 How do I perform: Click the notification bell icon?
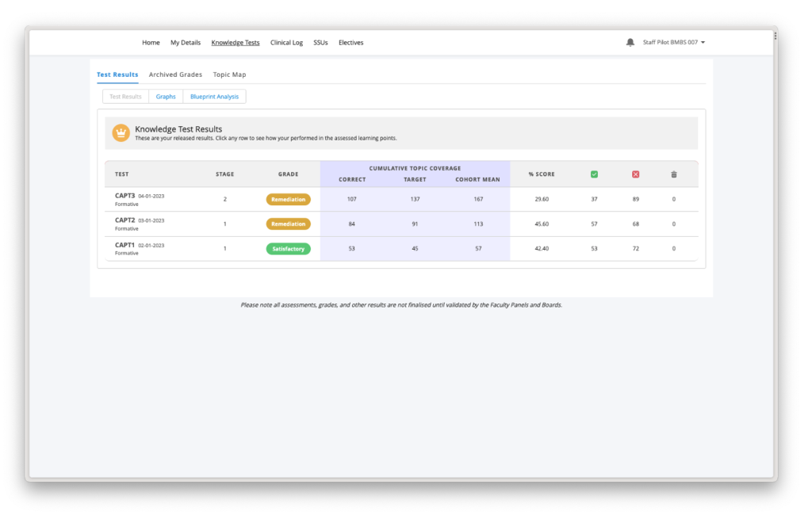tap(630, 42)
